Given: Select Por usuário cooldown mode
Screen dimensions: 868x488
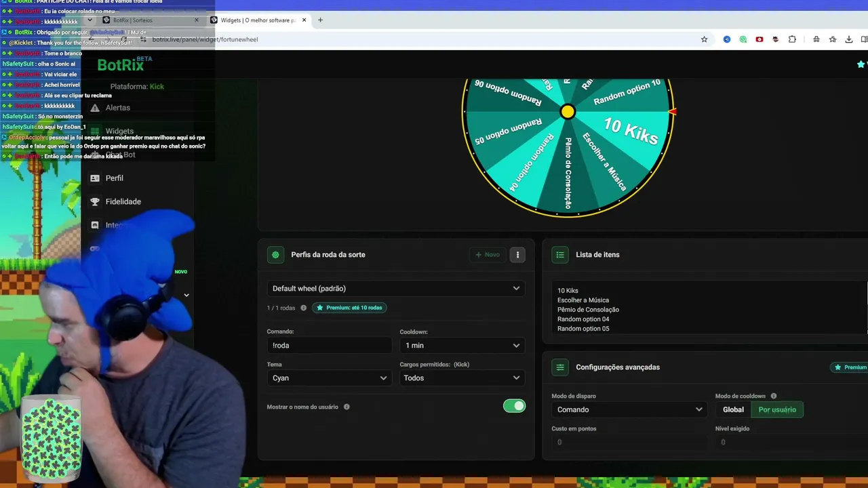Looking at the screenshot, I should point(777,409).
